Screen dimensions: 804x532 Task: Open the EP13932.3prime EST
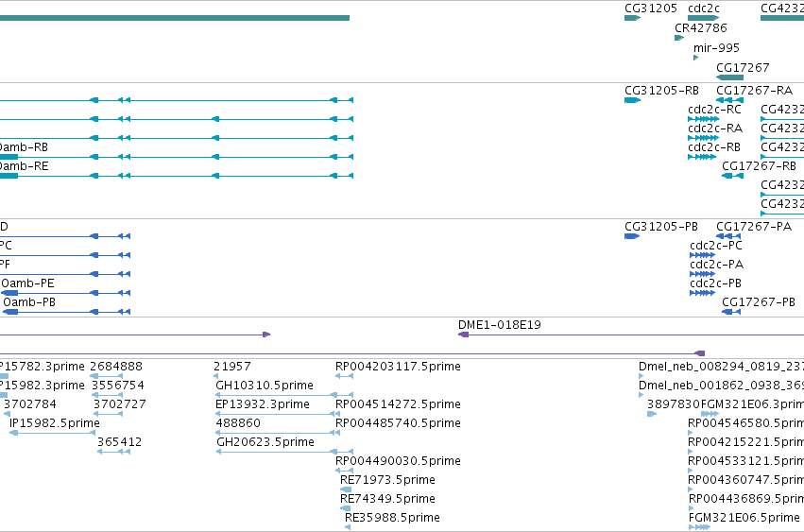click(277, 414)
